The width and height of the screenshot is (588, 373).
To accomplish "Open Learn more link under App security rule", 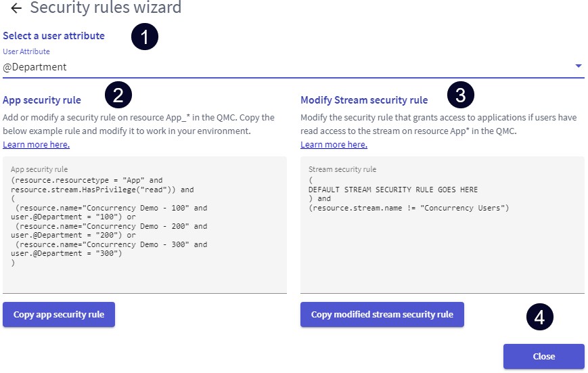I will click(37, 144).
